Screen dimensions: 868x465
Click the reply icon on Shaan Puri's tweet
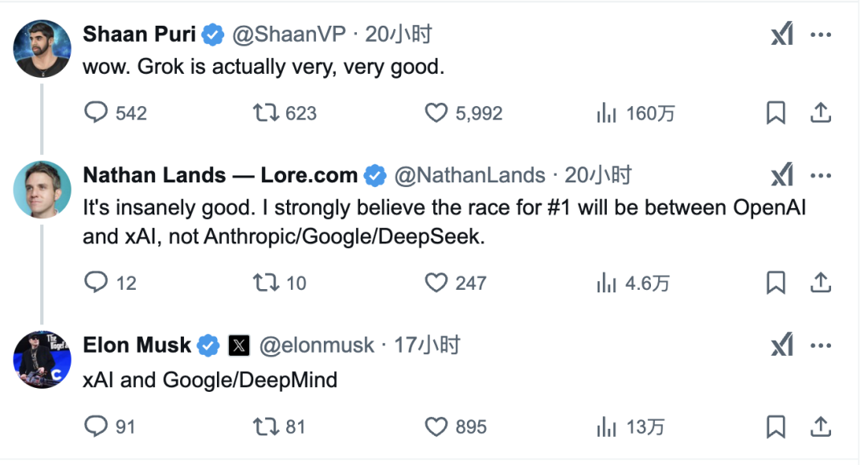coord(96,113)
